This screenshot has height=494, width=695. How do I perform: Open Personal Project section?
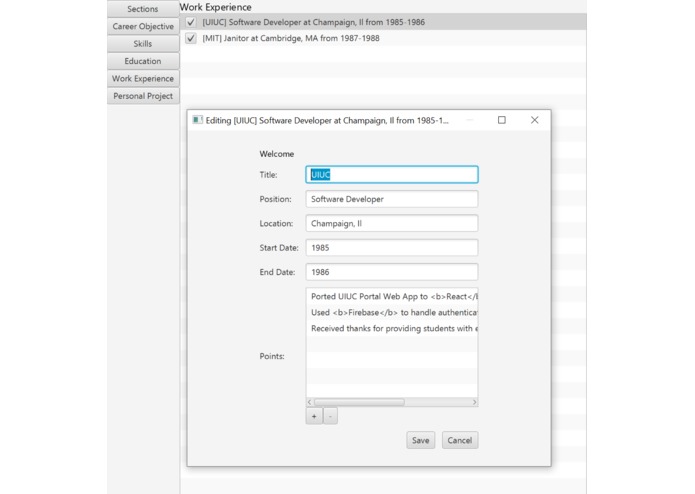click(x=143, y=96)
